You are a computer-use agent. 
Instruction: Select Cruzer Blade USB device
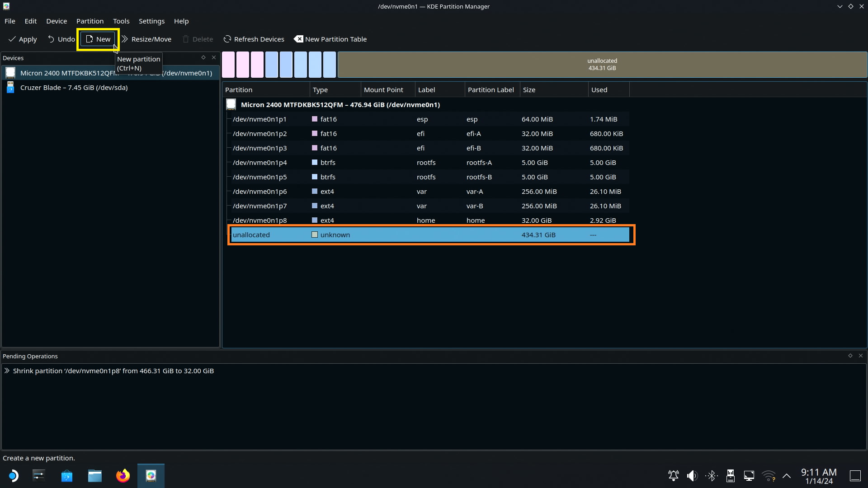click(x=74, y=88)
